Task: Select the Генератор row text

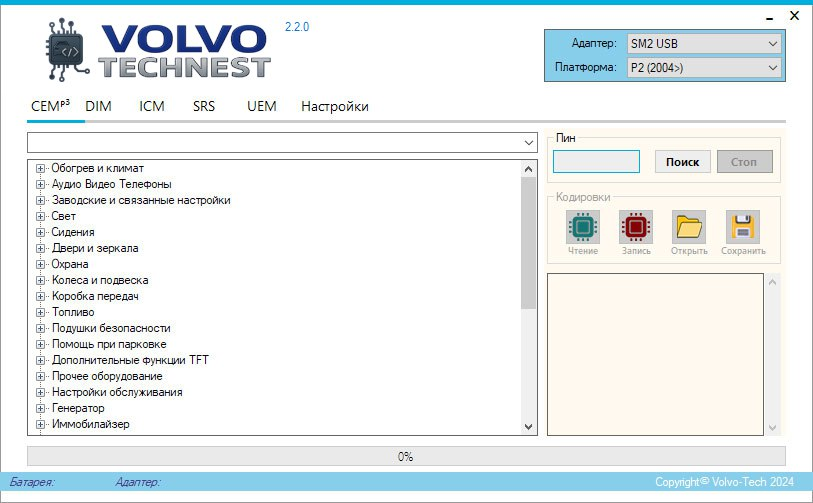Action: [78, 409]
